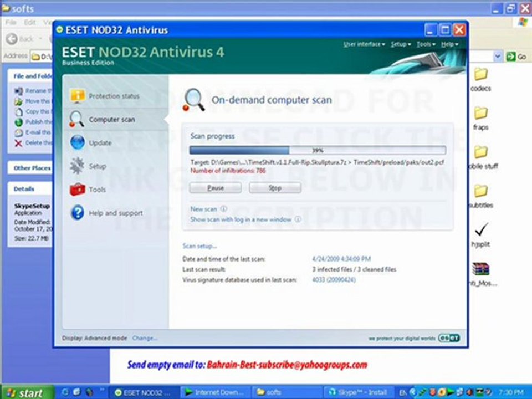
Task: Open the Edit menu in softs window
Action: click(30, 22)
